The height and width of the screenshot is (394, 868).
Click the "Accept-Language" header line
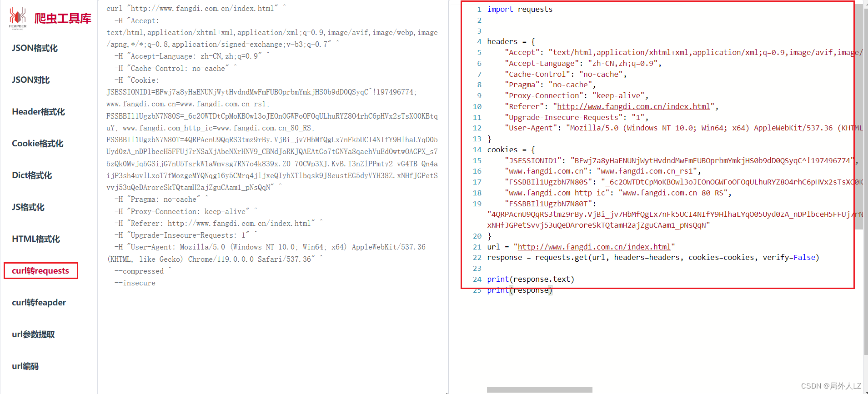click(x=583, y=63)
